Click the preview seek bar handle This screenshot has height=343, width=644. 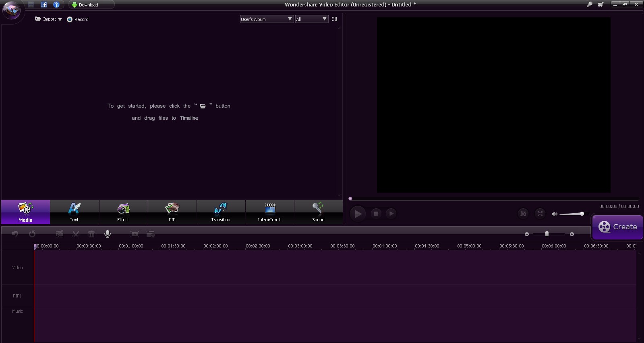pos(350,198)
